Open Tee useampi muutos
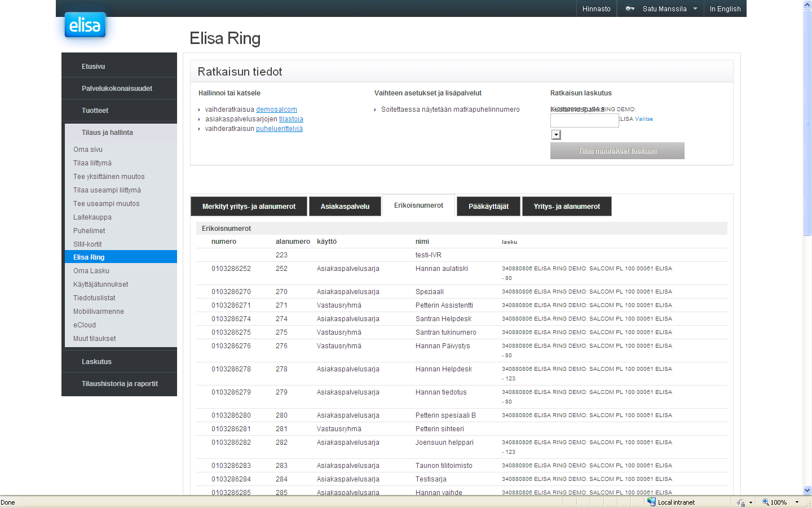 pyautogui.click(x=106, y=203)
